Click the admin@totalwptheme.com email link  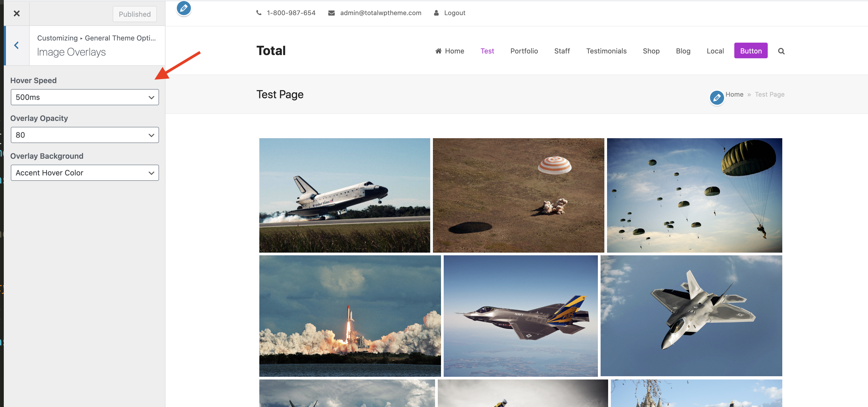tap(380, 13)
